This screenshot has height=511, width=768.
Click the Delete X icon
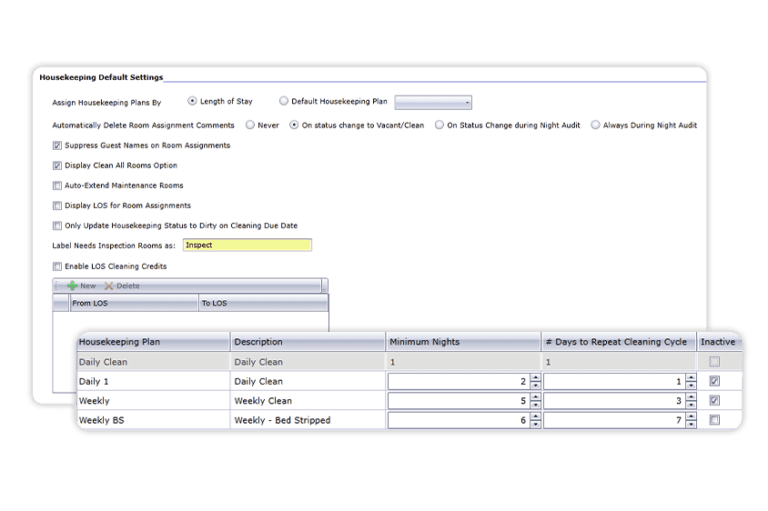click(x=109, y=286)
